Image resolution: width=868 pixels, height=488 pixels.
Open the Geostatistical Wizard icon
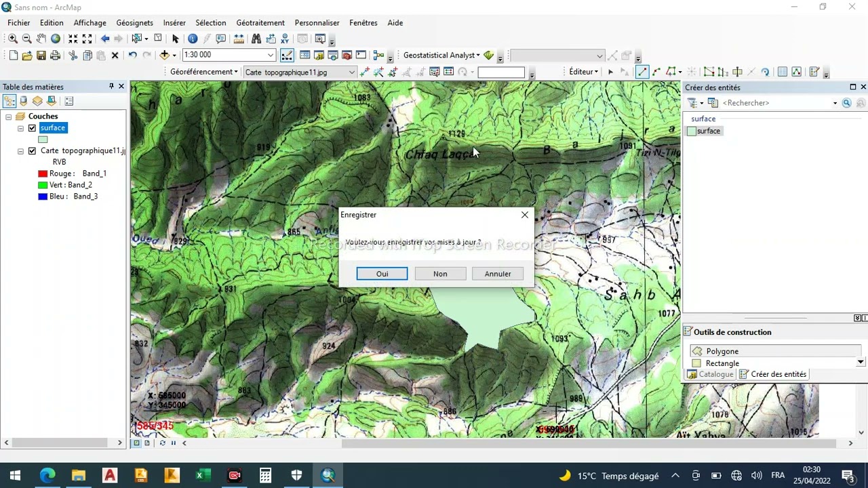coord(488,55)
